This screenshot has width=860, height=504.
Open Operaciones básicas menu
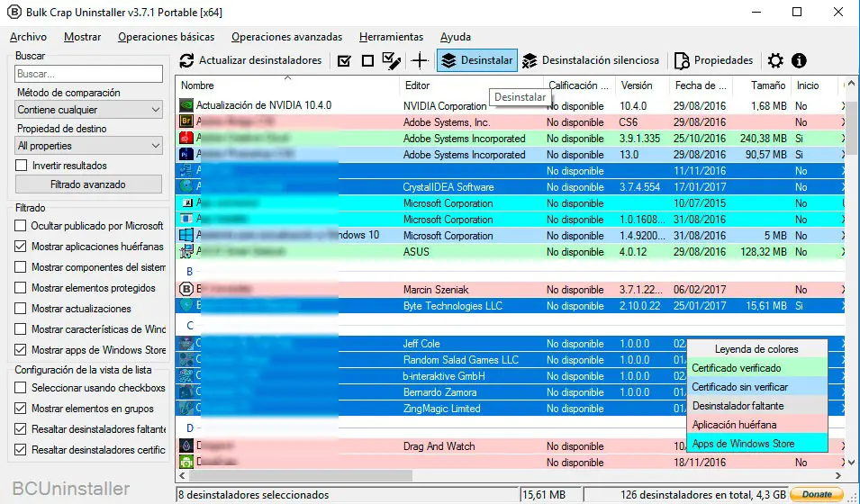pos(167,37)
